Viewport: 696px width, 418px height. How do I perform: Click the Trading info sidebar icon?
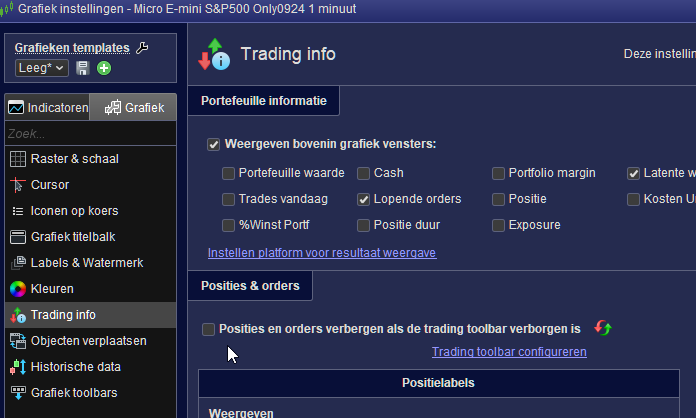[x=18, y=315]
